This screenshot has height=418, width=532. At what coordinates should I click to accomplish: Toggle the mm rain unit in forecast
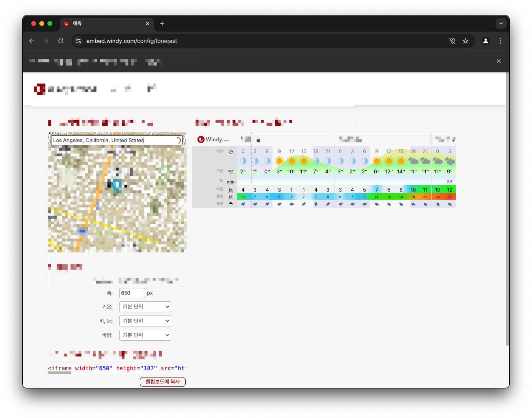click(x=230, y=182)
